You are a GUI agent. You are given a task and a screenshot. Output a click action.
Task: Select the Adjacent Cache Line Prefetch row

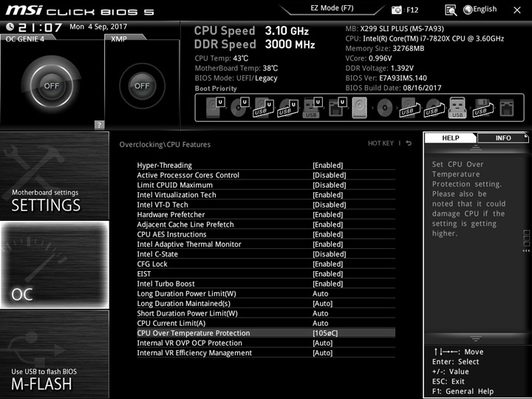pyautogui.click(x=266, y=225)
